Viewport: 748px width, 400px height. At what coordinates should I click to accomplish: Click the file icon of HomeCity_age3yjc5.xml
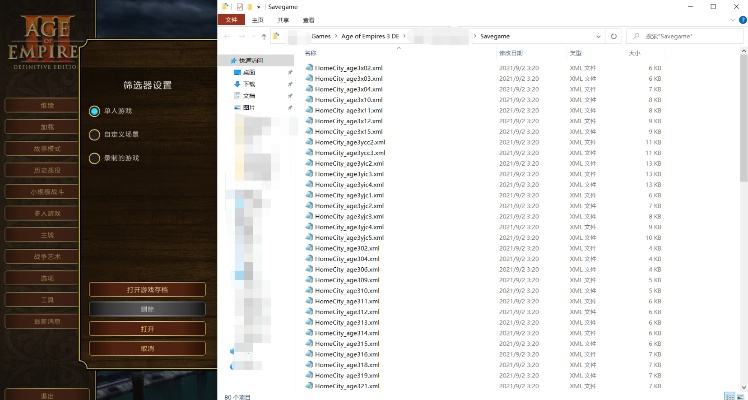coord(309,238)
